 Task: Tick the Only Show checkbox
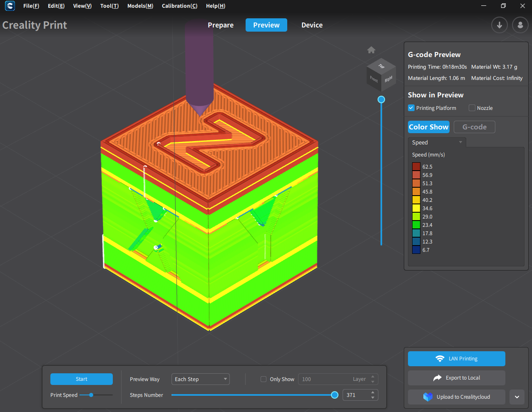coord(264,379)
